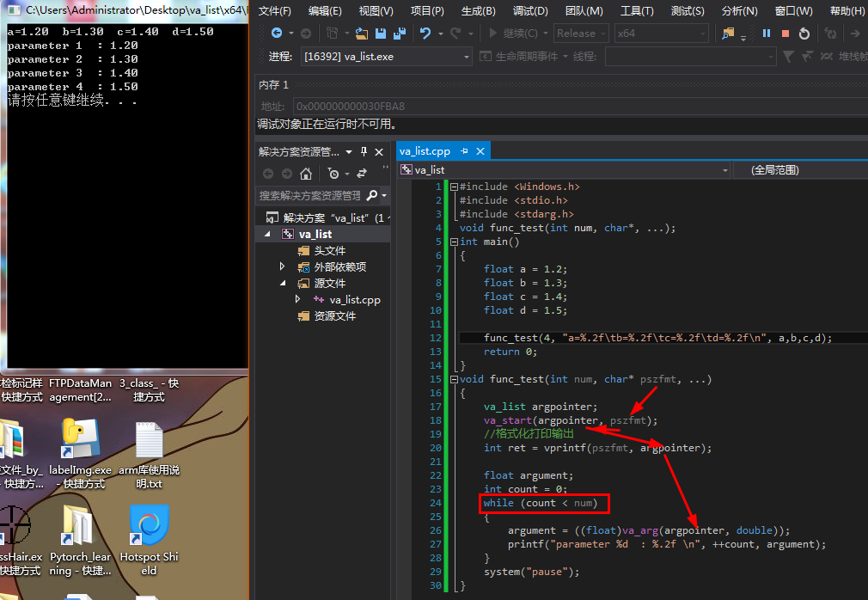The width and height of the screenshot is (868, 600).
Task: Click the Find in Files toolbar icon
Action: tap(728, 34)
